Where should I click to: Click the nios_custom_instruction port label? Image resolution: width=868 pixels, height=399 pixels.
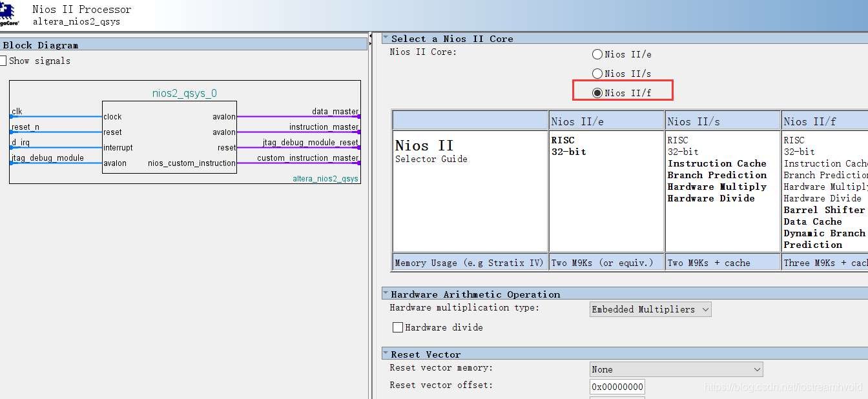tap(192, 163)
